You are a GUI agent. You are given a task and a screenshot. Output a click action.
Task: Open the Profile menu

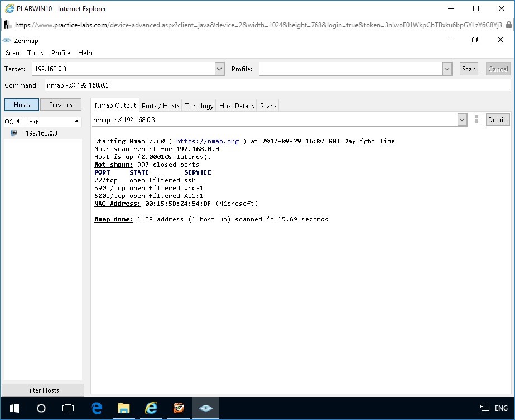point(60,53)
